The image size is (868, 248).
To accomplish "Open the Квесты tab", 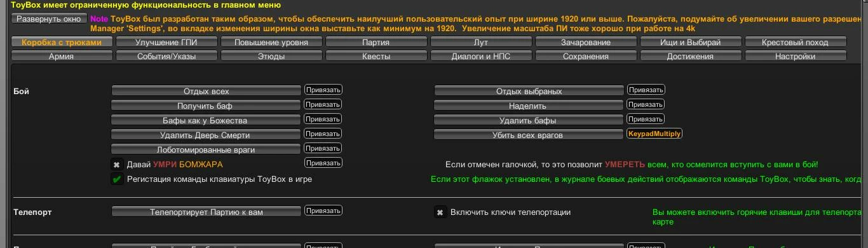I will 376,56.
